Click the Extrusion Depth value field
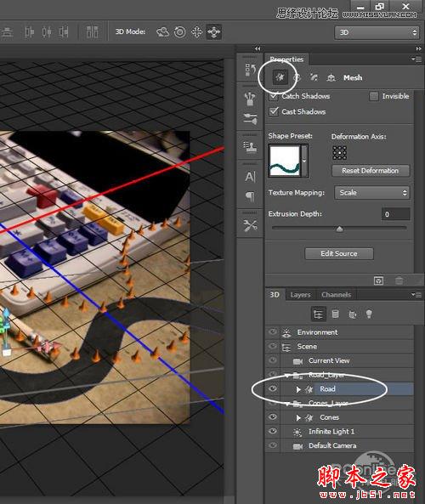This screenshot has height=504, width=425. (395, 214)
